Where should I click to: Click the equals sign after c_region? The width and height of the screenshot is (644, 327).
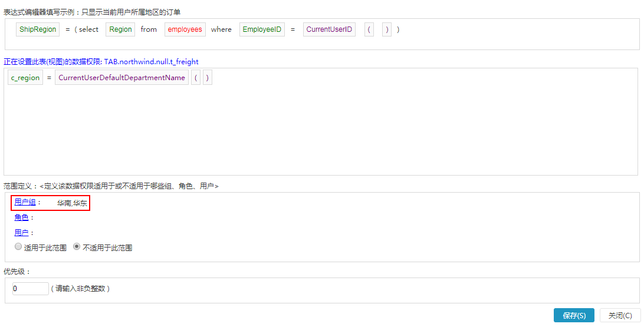pyautogui.click(x=49, y=78)
